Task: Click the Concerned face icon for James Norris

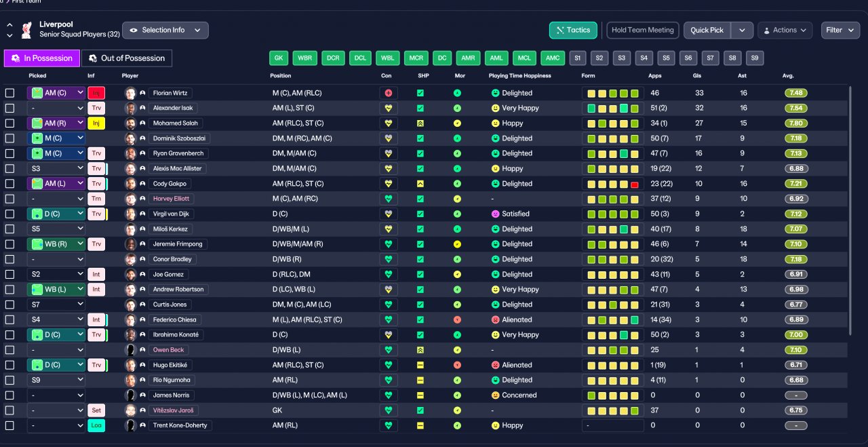Action: coord(495,395)
